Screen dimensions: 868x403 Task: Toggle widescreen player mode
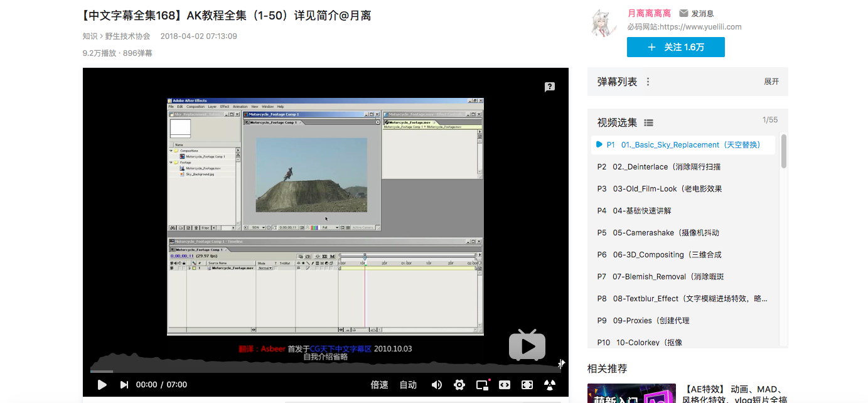point(505,385)
